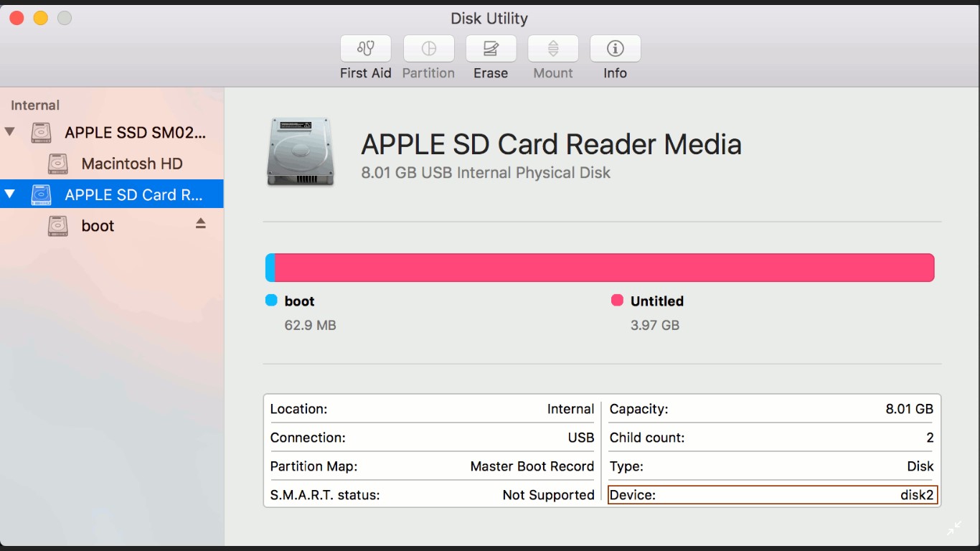This screenshot has width=980, height=551.
Task: Click the boot legend label
Action: [300, 301]
